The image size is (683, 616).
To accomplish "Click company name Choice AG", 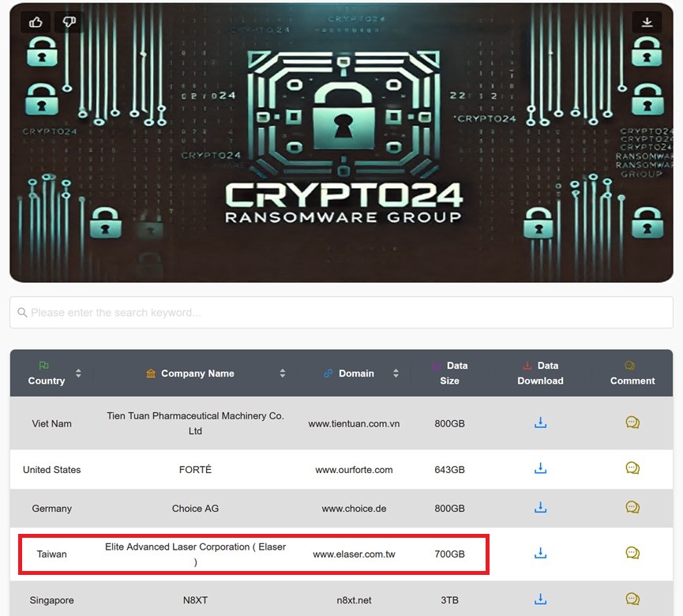I will 195,509.
